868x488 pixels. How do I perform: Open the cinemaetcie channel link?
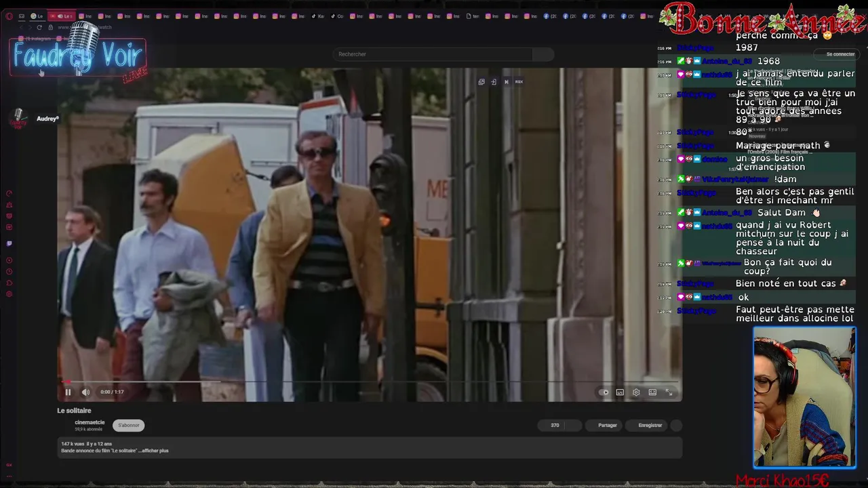(90, 422)
